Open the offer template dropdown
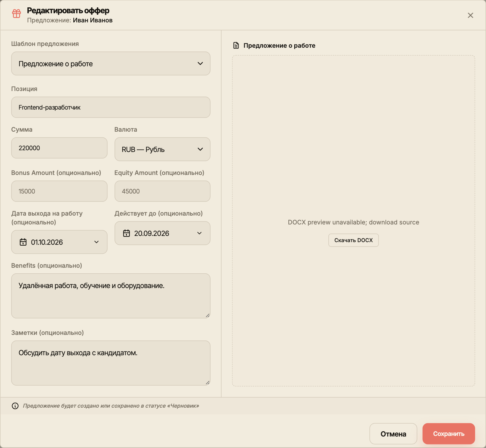The image size is (486, 448). [111, 64]
